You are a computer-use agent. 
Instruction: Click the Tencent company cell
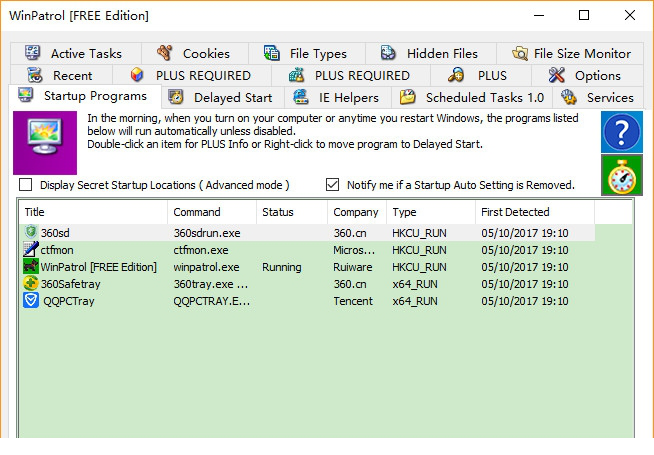click(353, 301)
